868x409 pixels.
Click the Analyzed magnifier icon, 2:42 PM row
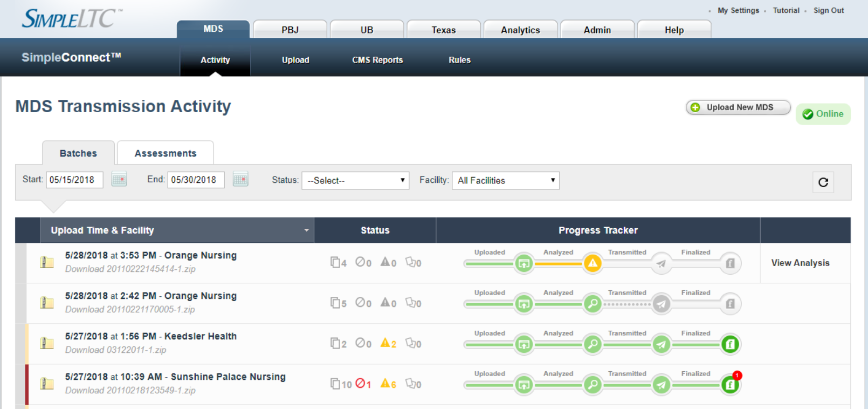(x=593, y=304)
